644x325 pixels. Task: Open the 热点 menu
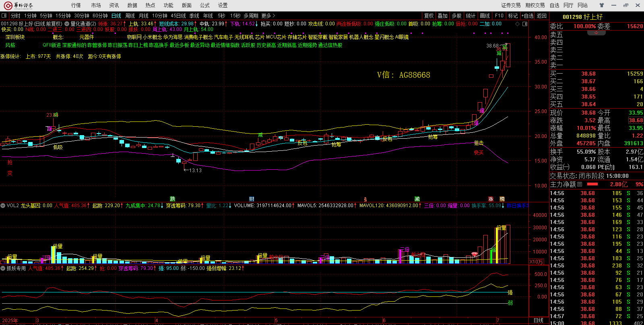[x=150, y=5]
